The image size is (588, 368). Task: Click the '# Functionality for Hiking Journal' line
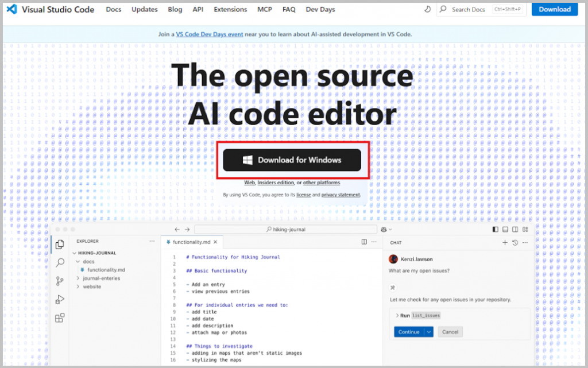233,257
